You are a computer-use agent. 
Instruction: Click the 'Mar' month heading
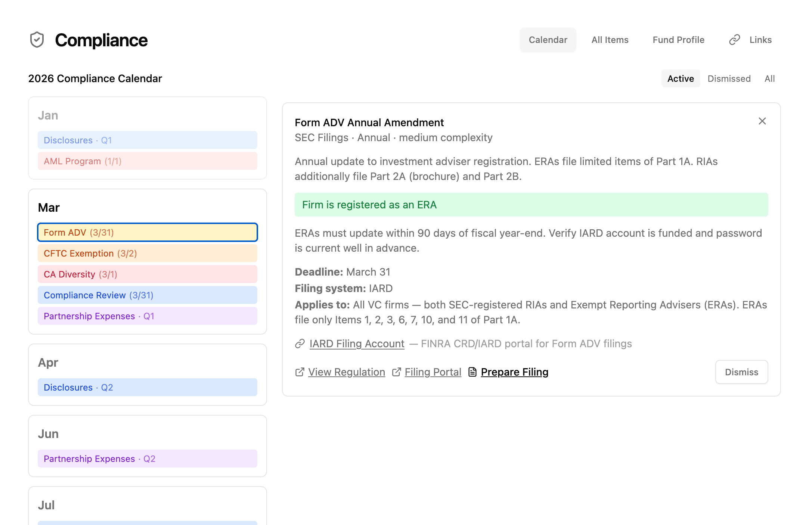pos(49,208)
